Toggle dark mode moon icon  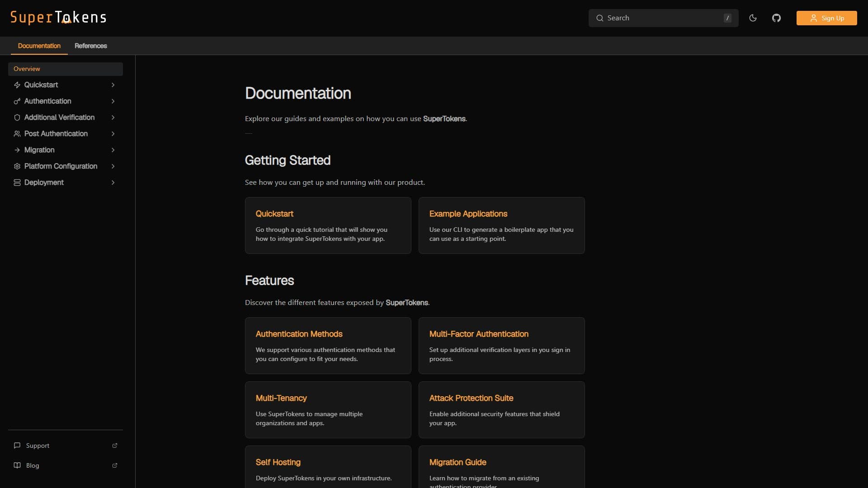click(753, 18)
